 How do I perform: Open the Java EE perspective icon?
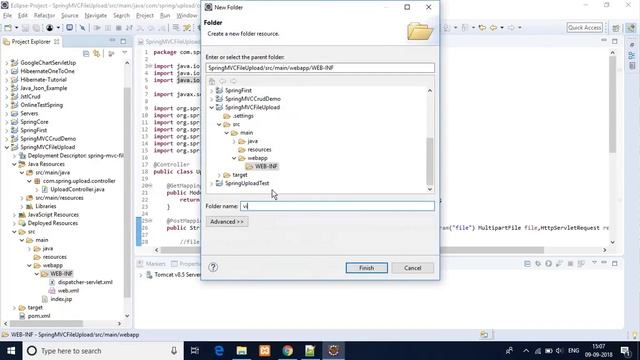click(631, 28)
